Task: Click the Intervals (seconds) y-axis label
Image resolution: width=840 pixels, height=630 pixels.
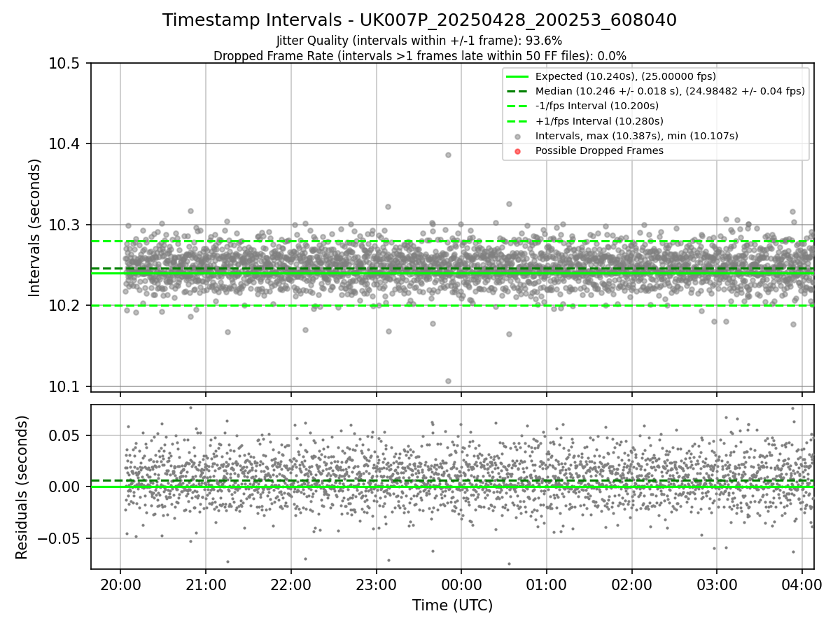Action: 35,227
